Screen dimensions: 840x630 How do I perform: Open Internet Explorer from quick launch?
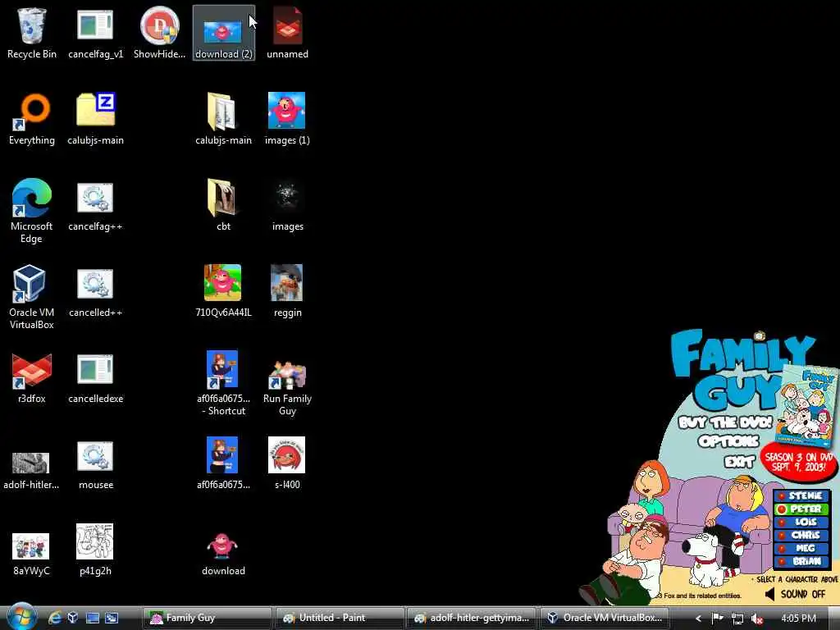point(54,618)
